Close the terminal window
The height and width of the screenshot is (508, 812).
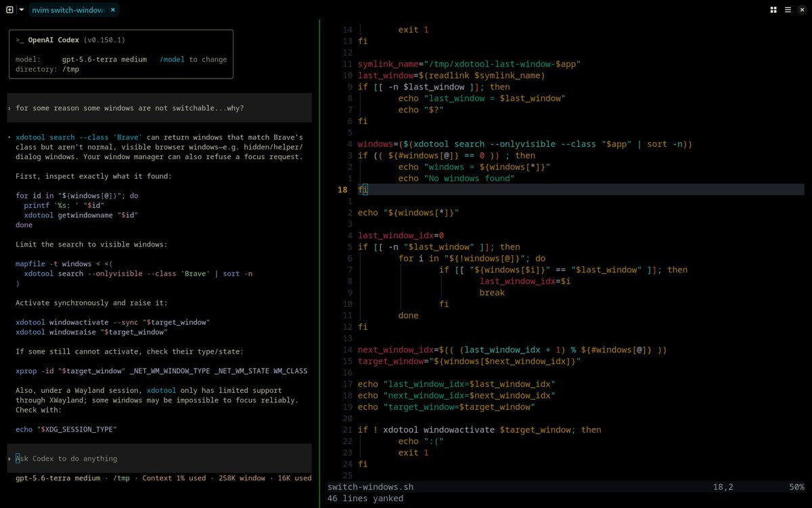point(802,10)
